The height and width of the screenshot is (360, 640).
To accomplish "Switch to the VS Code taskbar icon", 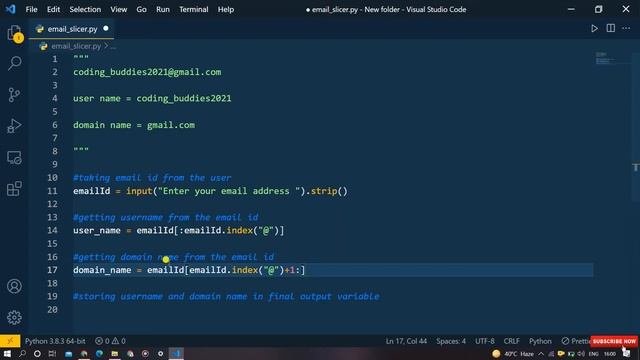I will click(176, 353).
